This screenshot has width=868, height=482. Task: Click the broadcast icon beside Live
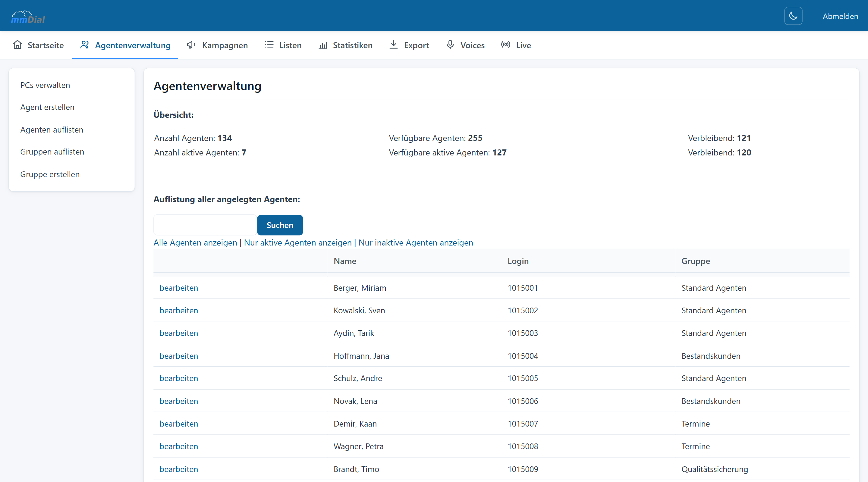[505, 45]
